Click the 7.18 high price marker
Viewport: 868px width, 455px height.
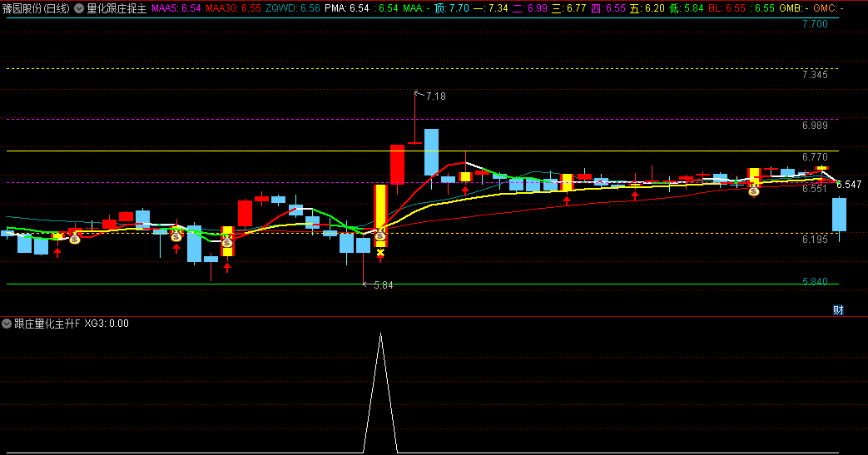(435, 96)
